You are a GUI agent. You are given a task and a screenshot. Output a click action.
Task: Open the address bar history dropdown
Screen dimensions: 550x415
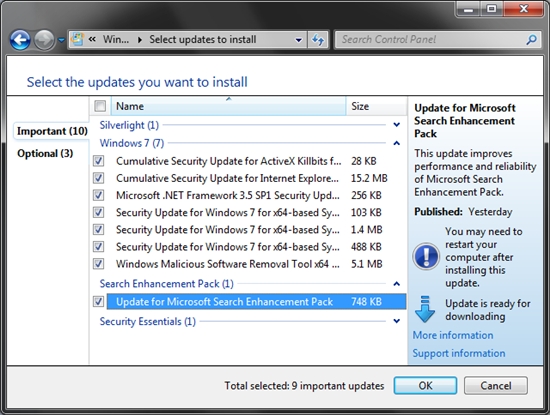[299, 40]
